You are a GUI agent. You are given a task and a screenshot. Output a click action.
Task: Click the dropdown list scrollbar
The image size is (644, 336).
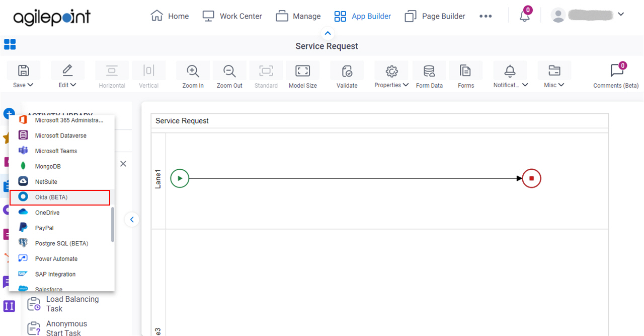[113, 224]
